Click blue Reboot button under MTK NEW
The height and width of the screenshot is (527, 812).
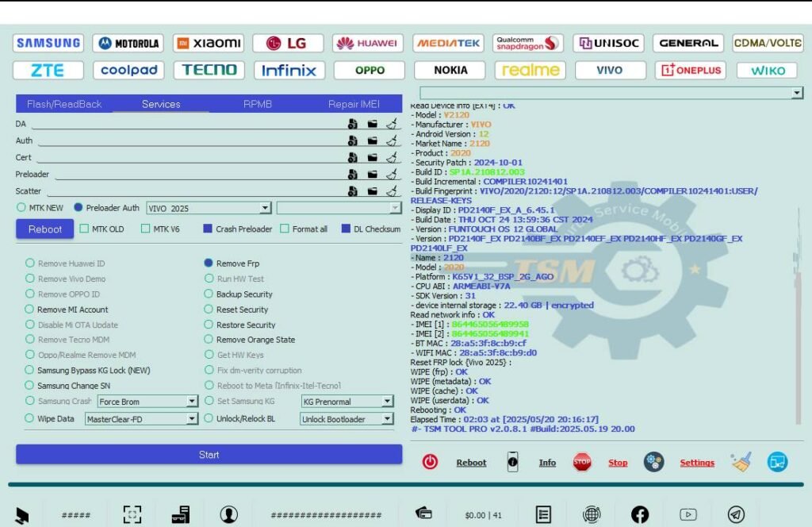(x=45, y=229)
